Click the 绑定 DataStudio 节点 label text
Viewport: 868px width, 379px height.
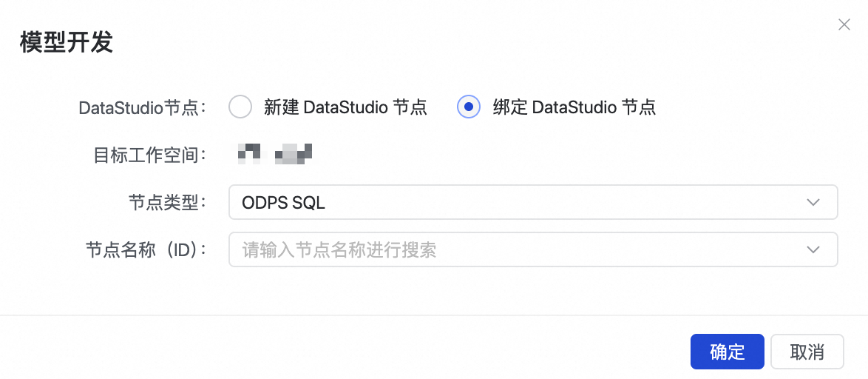click(x=574, y=107)
